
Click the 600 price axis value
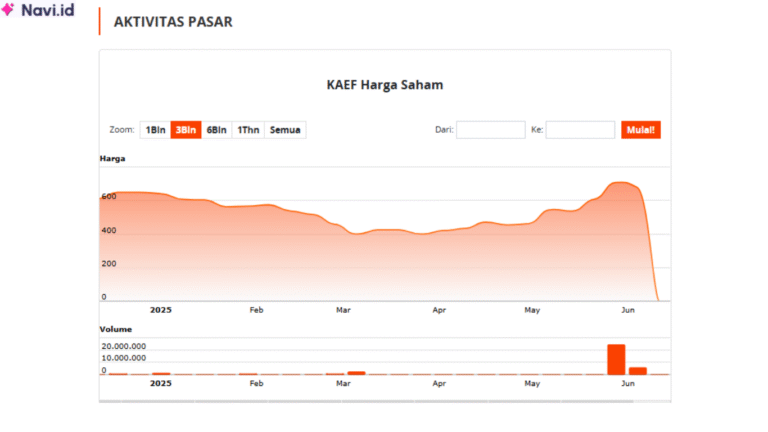click(109, 196)
